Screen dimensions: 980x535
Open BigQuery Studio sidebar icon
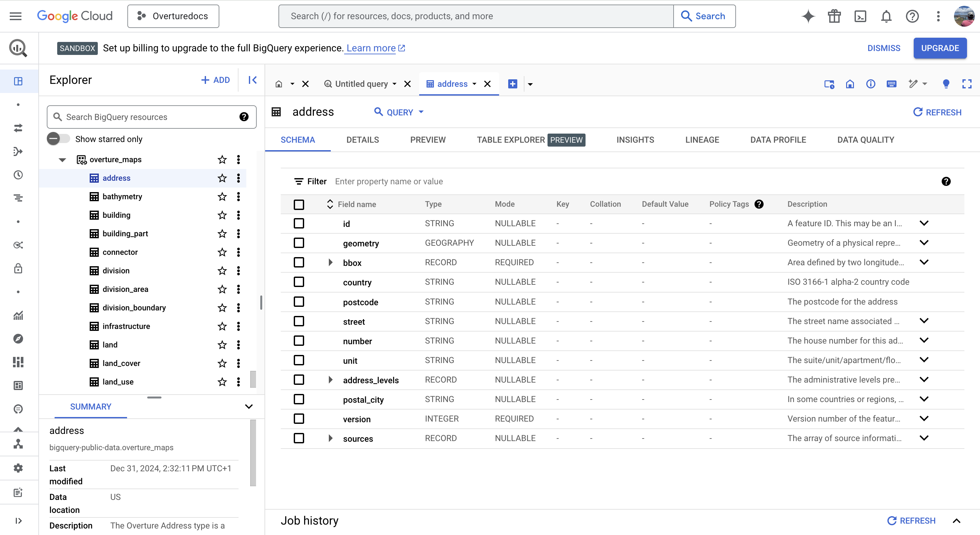pyautogui.click(x=18, y=81)
